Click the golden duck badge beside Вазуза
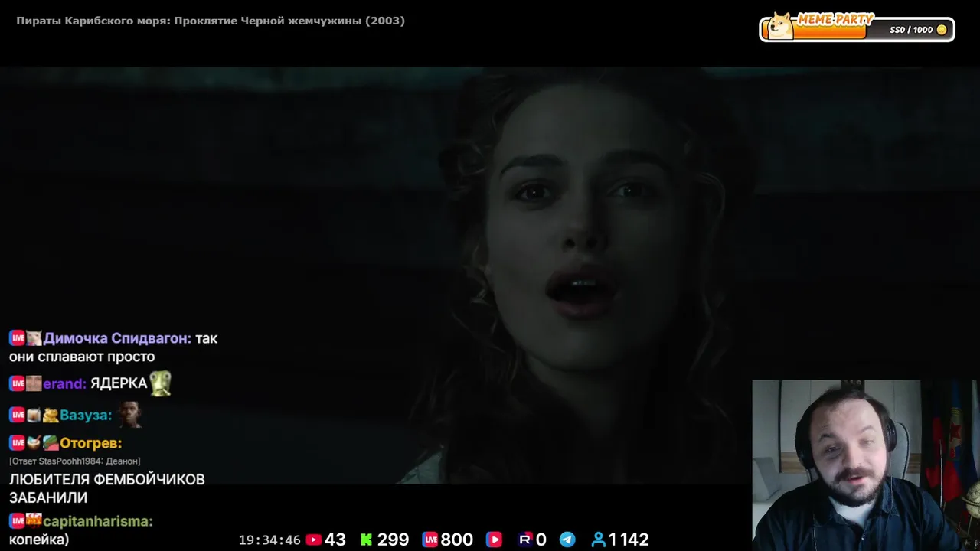 51,415
